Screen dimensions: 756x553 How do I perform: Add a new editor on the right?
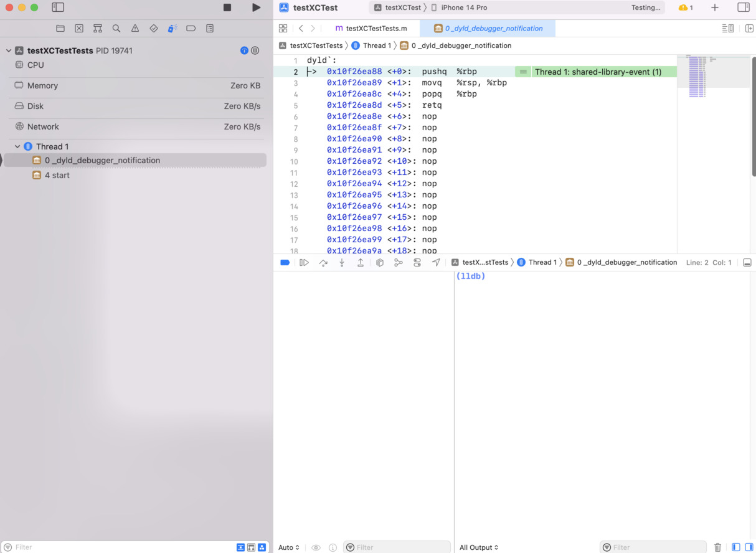click(749, 28)
